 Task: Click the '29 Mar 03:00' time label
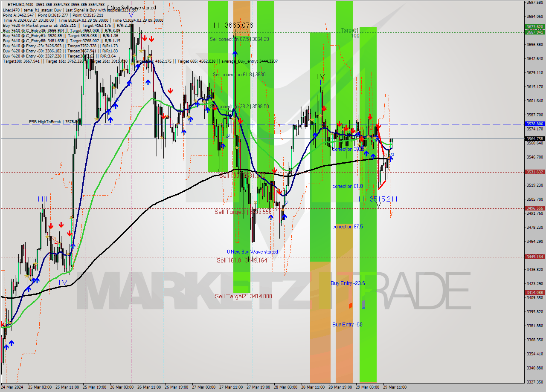click(x=367, y=387)
